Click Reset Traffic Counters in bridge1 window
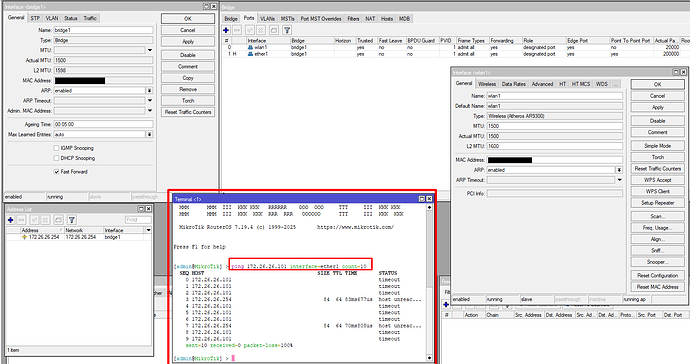This screenshot has height=364, width=690. (188, 112)
